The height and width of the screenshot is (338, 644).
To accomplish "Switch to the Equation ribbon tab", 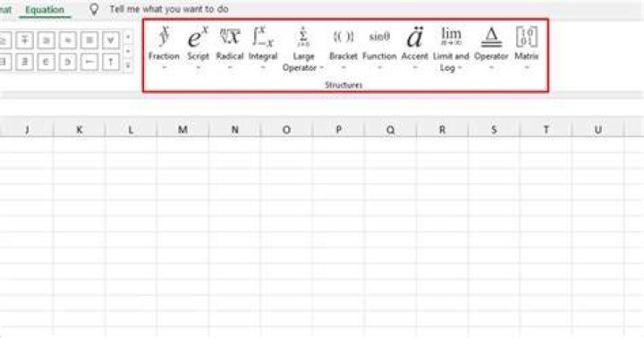I will tap(45, 10).
